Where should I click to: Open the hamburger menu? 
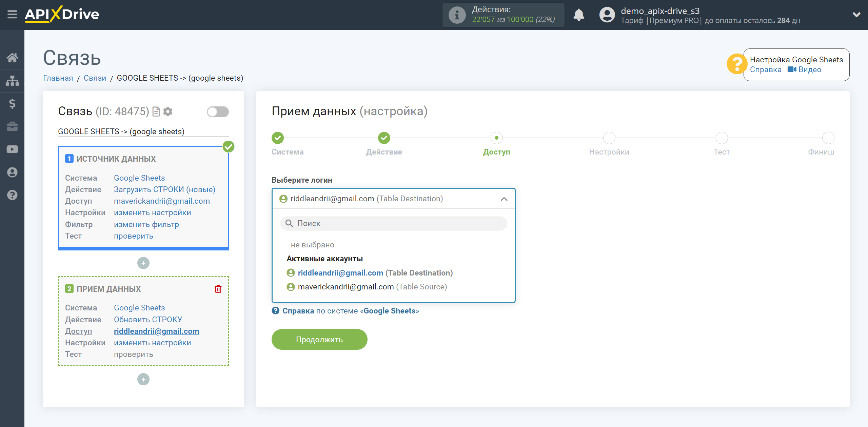tap(12, 15)
